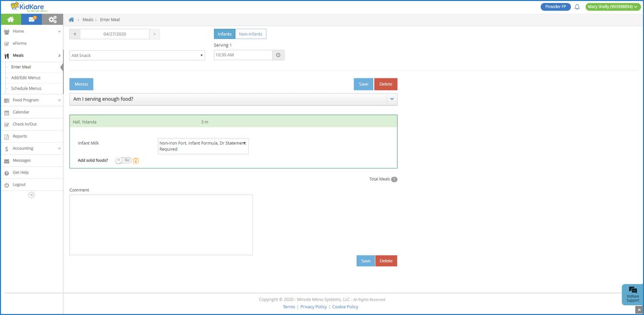Open KidKare Support chat widget

click(632, 294)
